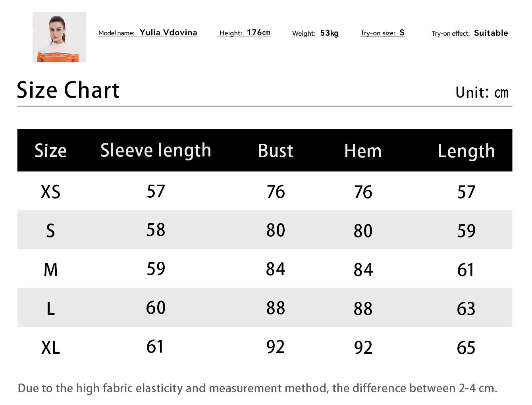The image size is (532, 405).
Task: Click the Size Chart heading
Action: tap(68, 90)
